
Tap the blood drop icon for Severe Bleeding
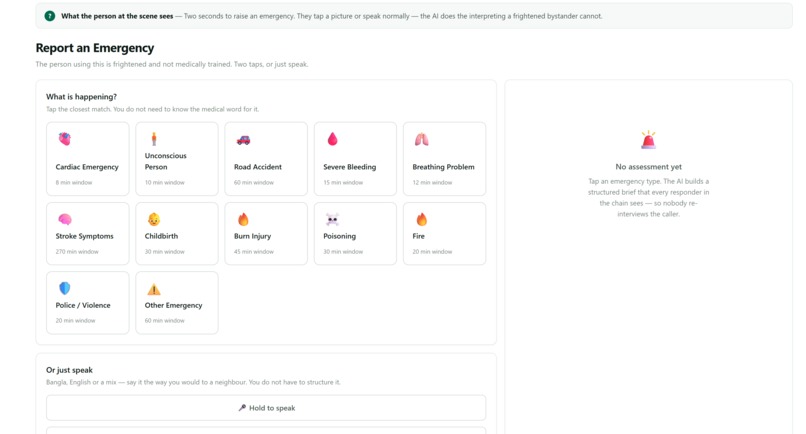pyautogui.click(x=333, y=139)
